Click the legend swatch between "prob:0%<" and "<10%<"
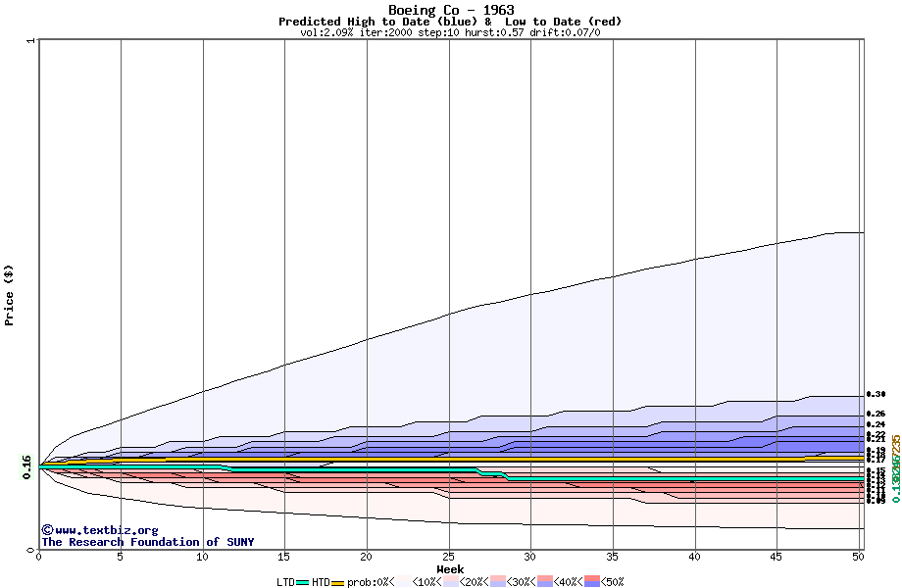The width and height of the screenshot is (902, 588). point(404,582)
